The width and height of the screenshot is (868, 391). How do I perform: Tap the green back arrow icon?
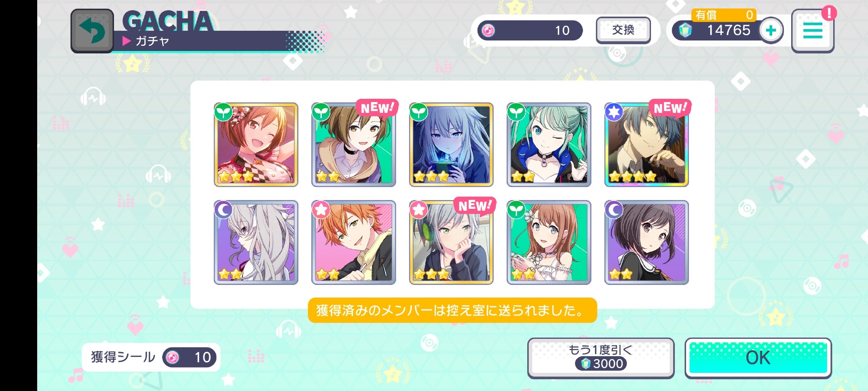click(92, 31)
